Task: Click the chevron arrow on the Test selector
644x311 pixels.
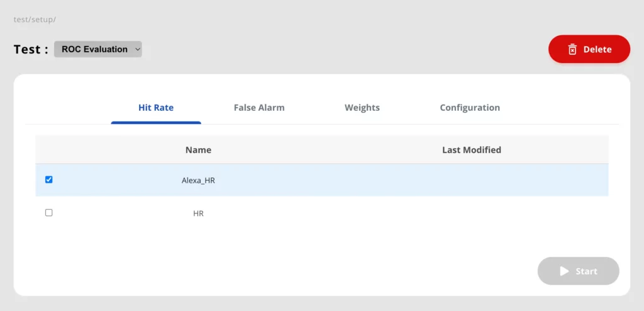Action: 138,49
